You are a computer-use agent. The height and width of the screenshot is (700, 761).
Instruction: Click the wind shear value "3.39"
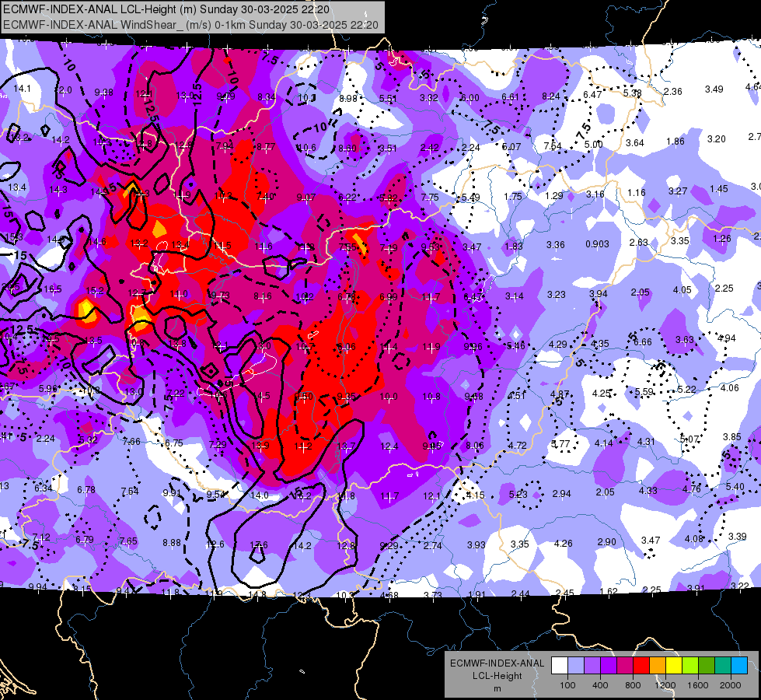tap(737, 537)
